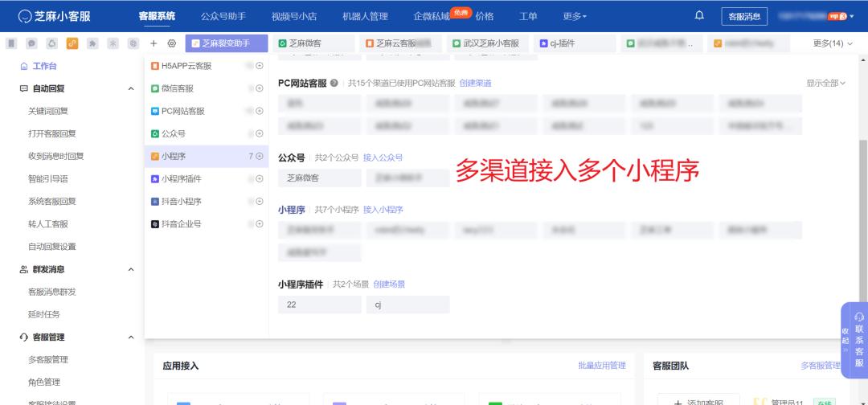The width and height of the screenshot is (868, 405).
Task: Click the 客服消息 button
Action: tap(744, 16)
